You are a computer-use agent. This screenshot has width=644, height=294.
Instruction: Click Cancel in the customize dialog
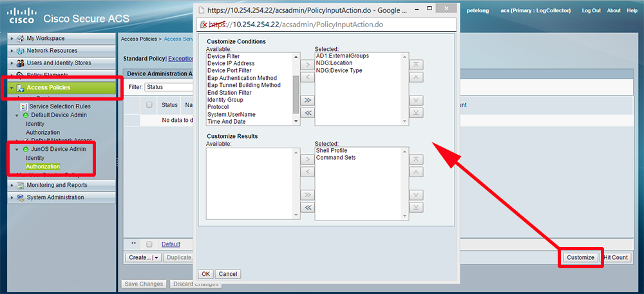click(x=227, y=274)
